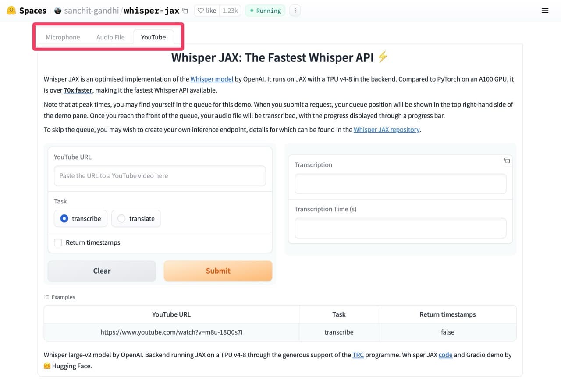The height and width of the screenshot is (392, 561).
Task: Open the Whisper JAX code link
Action: (x=445, y=355)
